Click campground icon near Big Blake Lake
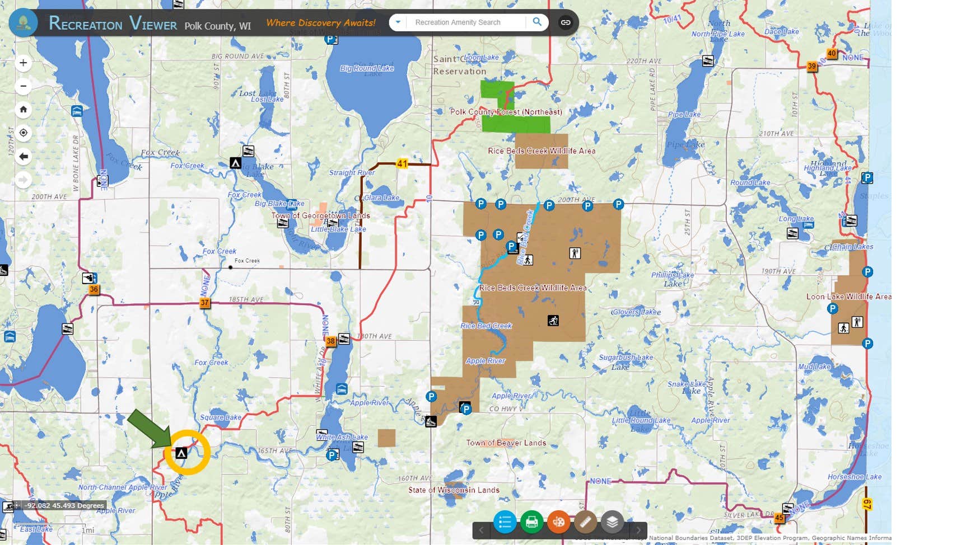The height and width of the screenshot is (545, 980). click(236, 163)
